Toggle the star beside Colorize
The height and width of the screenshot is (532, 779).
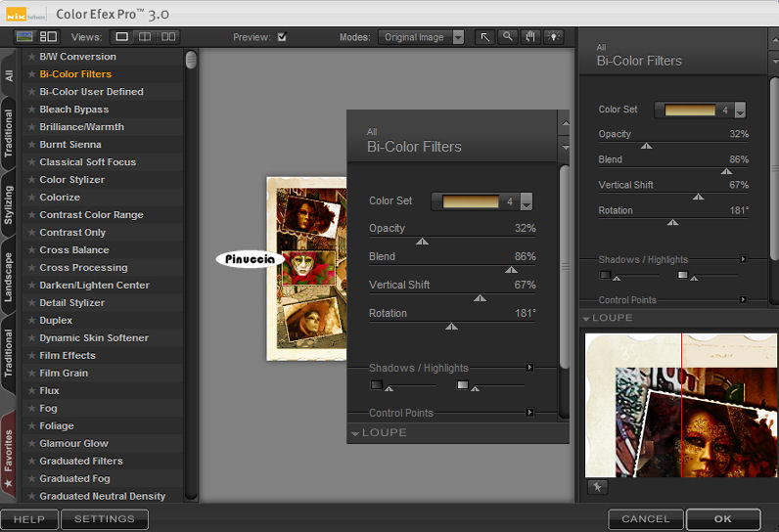point(31,197)
